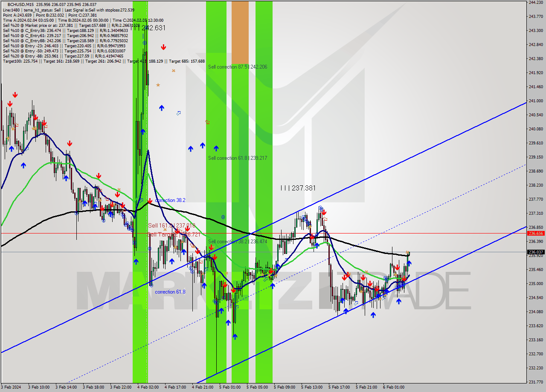This screenshot has width=546, height=392.
Task: Click the '5 Feb 13:00' time label
Action: point(312,387)
